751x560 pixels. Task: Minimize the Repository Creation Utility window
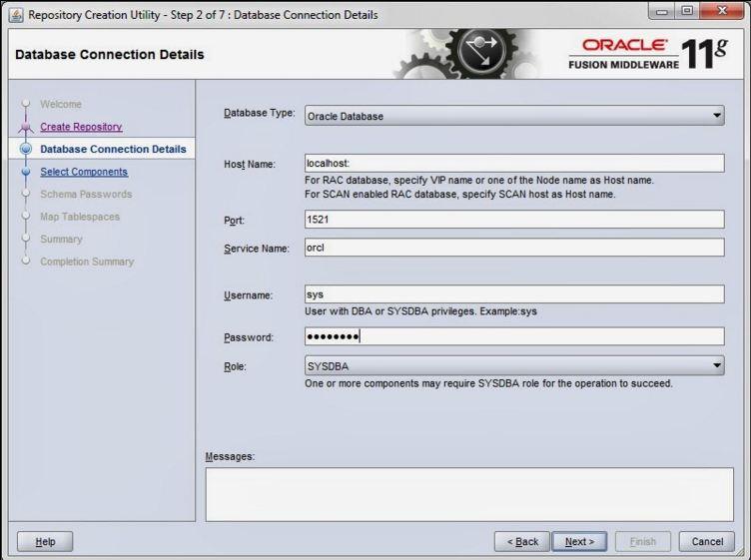661,12
